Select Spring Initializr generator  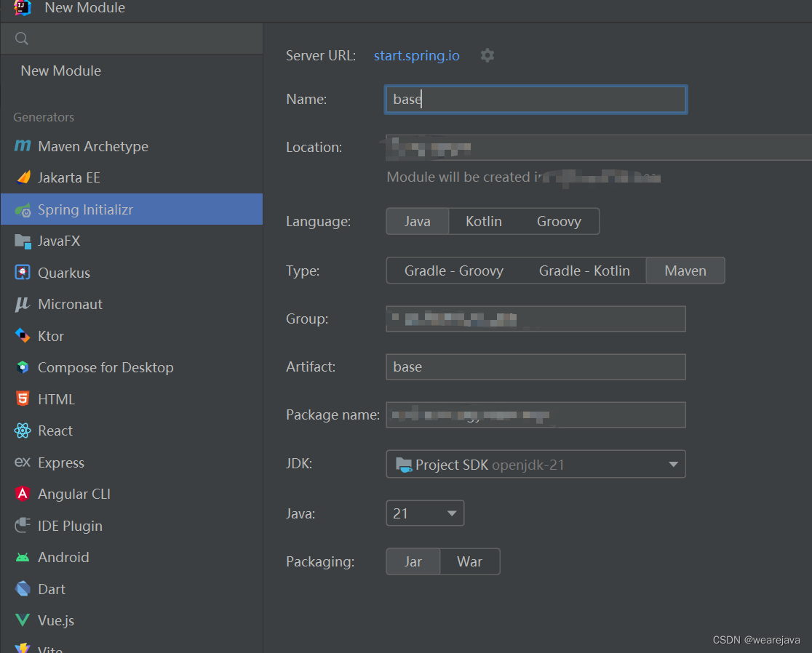click(x=132, y=209)
